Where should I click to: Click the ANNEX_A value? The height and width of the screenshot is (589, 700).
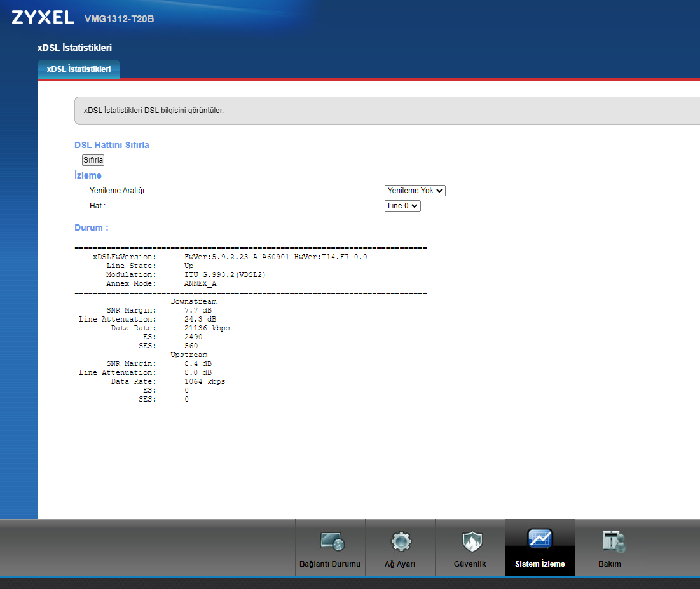click(x=200, y=284)
